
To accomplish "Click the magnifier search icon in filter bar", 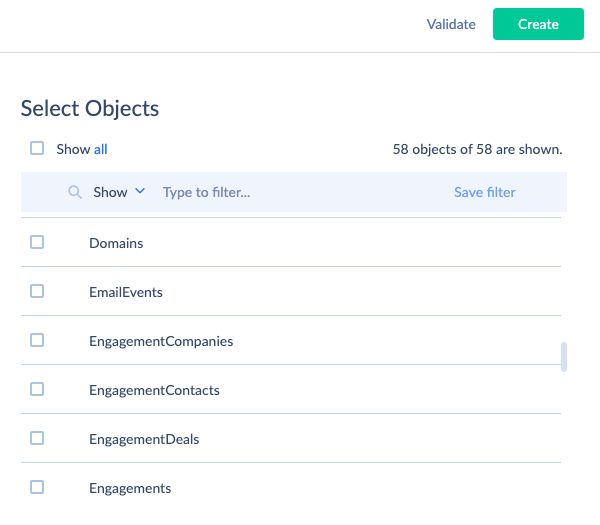I will point(75,192).
